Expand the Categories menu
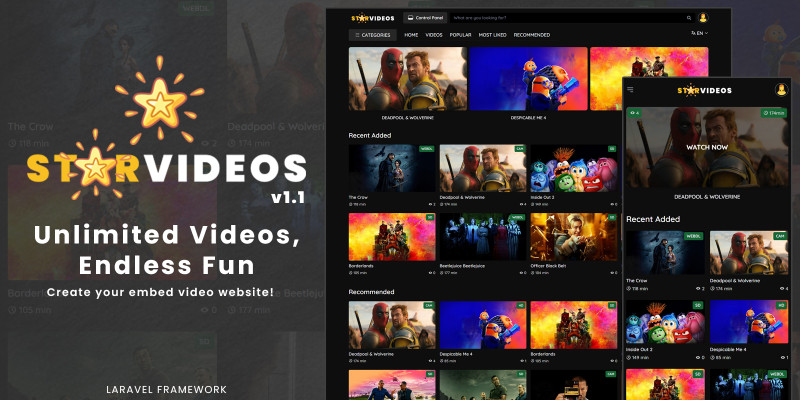The width and height of the screenshot is (800, 400). tap(372, 35)
